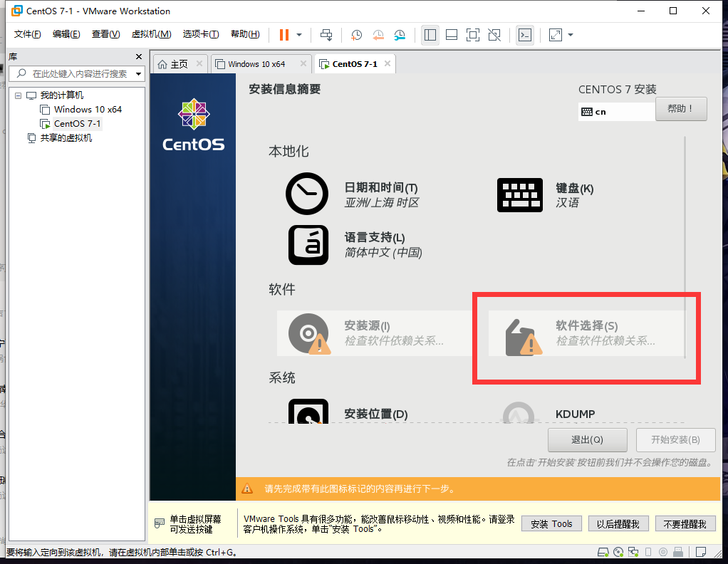Viewport: 728px width, 564px height.
Task: Open 语言支持(L) language icon
Action: 308,245
